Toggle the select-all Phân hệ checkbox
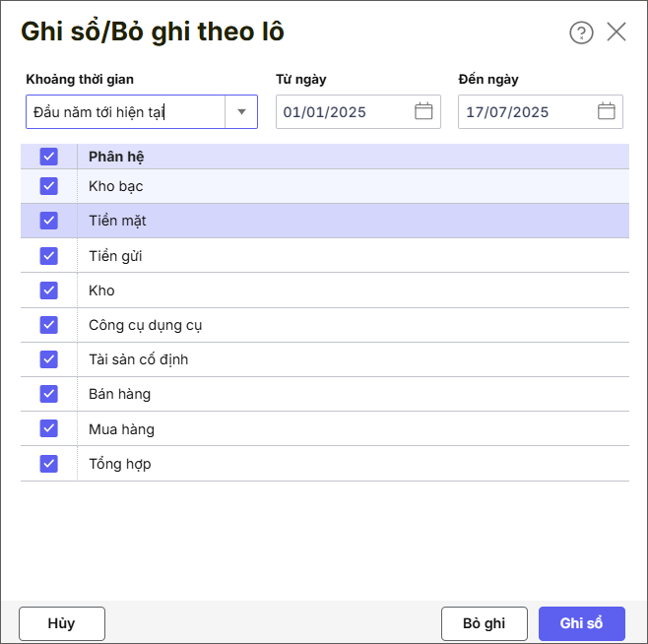 pyautogui.click(x=49, y=157)
